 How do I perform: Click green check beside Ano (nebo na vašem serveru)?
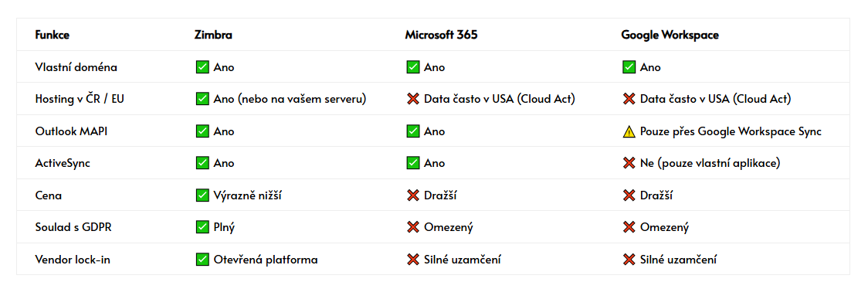click(202, 99)
